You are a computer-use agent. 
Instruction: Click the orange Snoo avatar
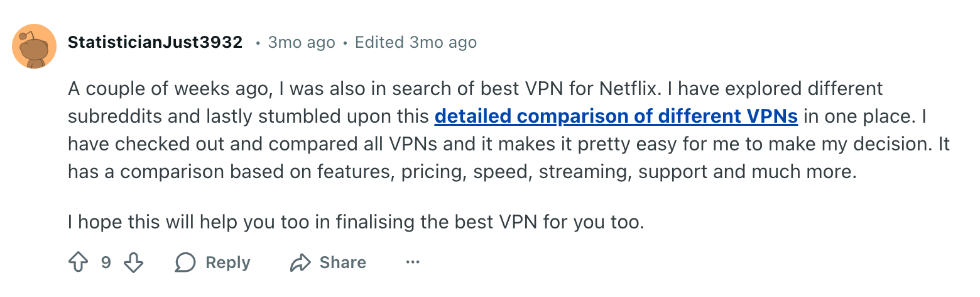[x=35, y=47]
